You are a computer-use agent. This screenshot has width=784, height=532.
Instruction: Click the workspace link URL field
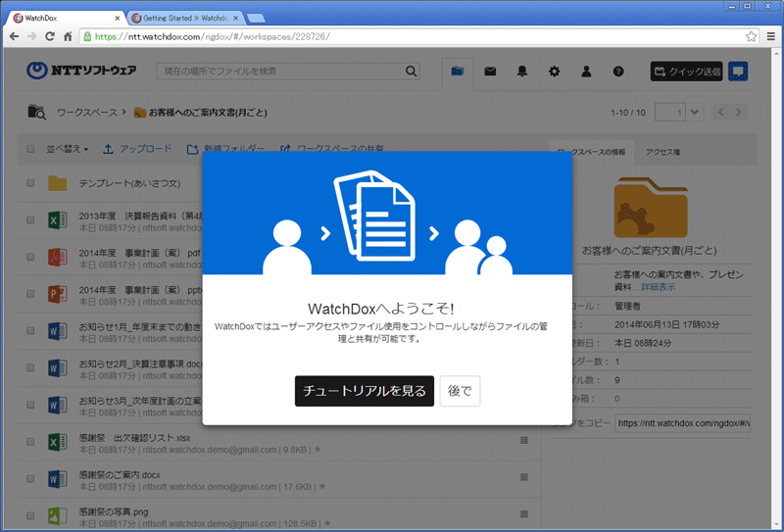pyautogui.click(x=683, y=423)
